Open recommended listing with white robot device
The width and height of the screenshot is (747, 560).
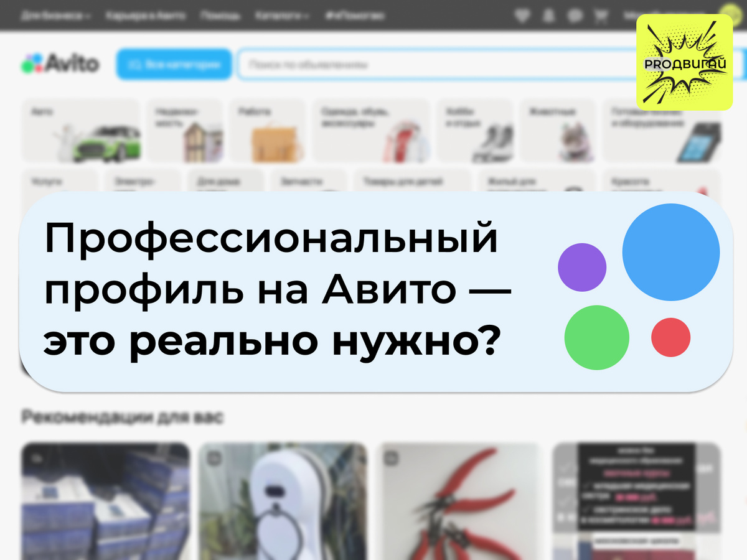[x=283, y=501]
